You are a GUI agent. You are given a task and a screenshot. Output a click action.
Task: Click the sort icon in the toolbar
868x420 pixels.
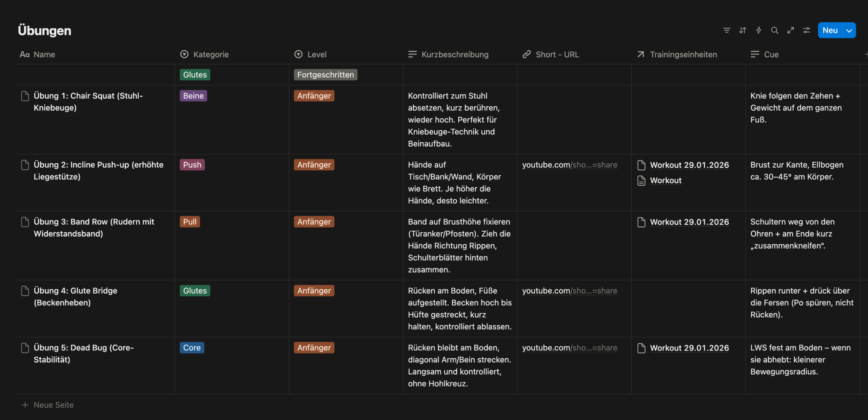pos(743,30)
